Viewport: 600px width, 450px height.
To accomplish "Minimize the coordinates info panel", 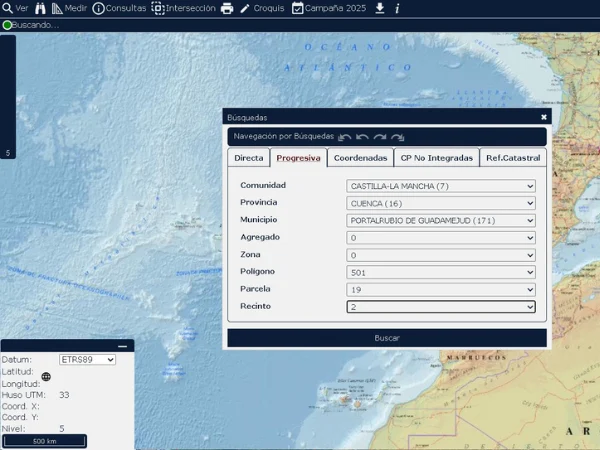I will tap(122, 346).
